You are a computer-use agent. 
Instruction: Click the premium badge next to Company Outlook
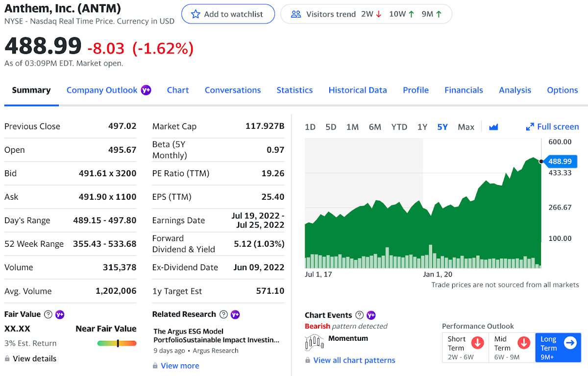click(x=146, y=90)
